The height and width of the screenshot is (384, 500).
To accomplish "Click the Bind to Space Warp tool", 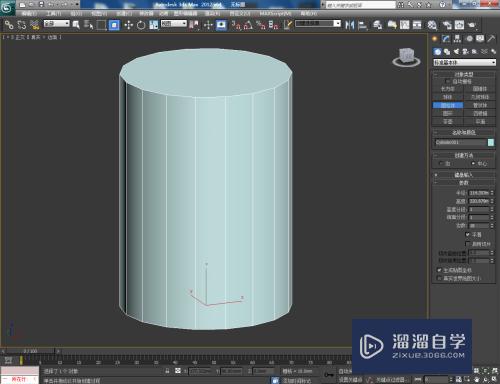I will (35, 25).
